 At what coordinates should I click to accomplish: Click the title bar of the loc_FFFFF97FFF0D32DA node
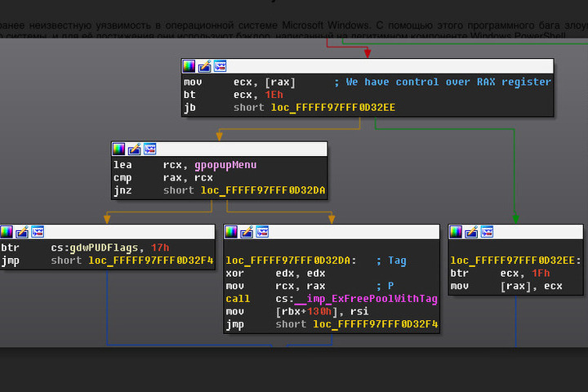(x=332, y=232)
